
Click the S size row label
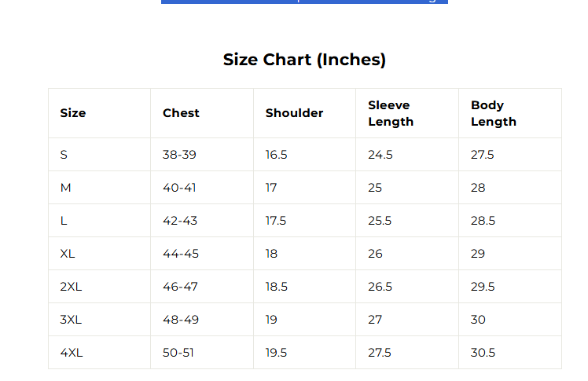coord(64,155)
